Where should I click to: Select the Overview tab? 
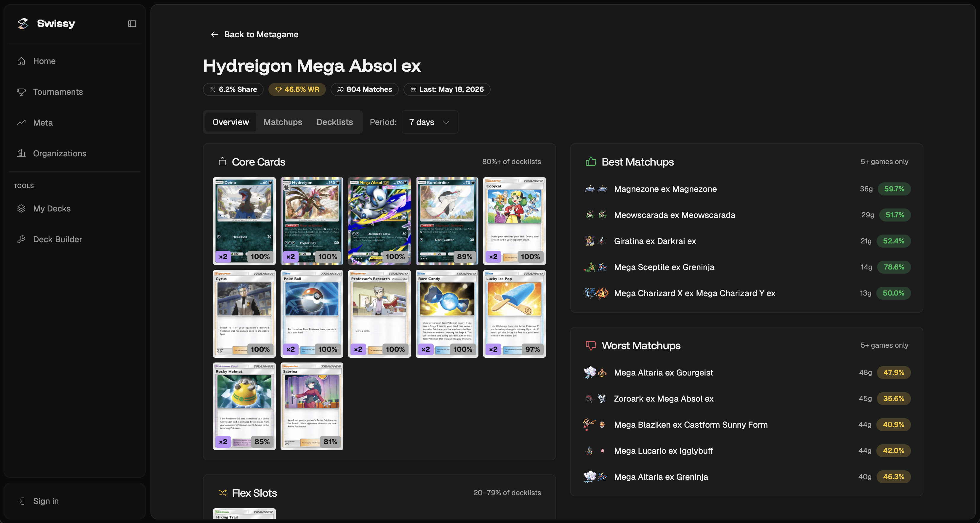pos(230,122)
